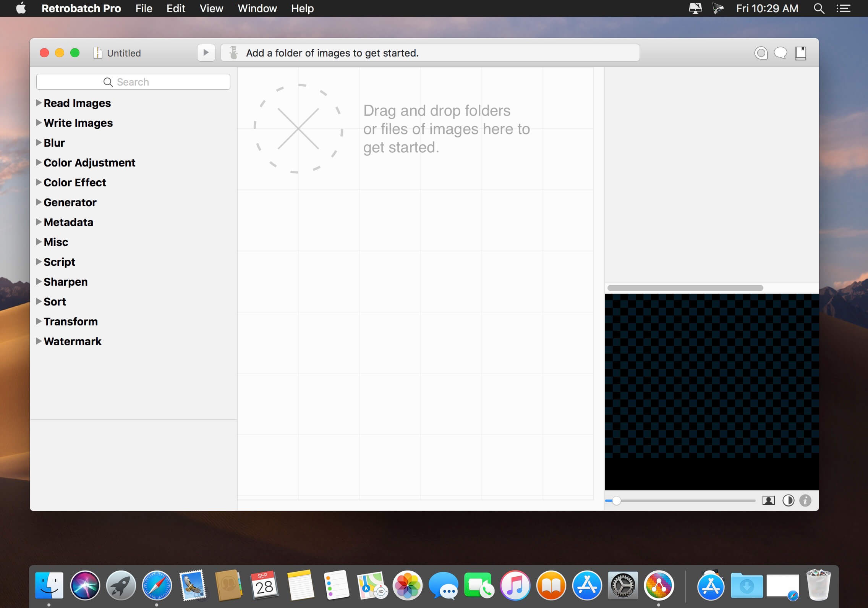Open the File menu
Screen dimensions: 868x608
pos(144,8)
